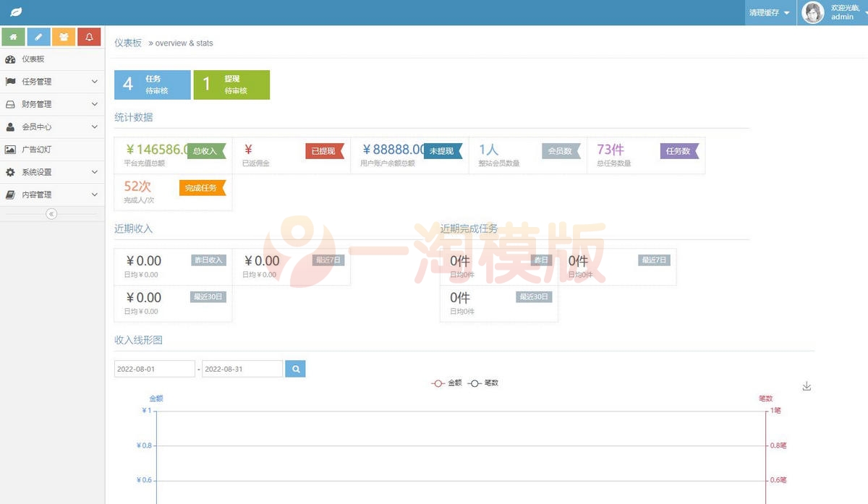Open the 内容管理 sidebar menu

(52, 195)
